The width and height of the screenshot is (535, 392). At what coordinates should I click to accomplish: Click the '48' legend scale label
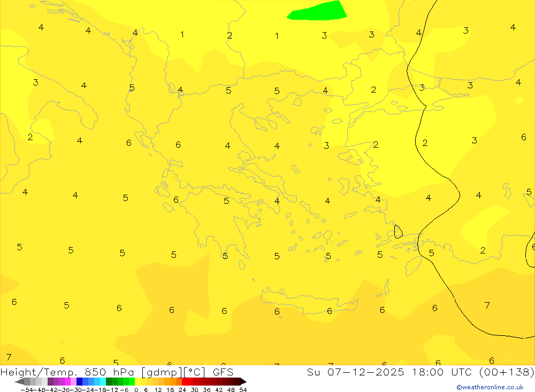tap(231, 390)
